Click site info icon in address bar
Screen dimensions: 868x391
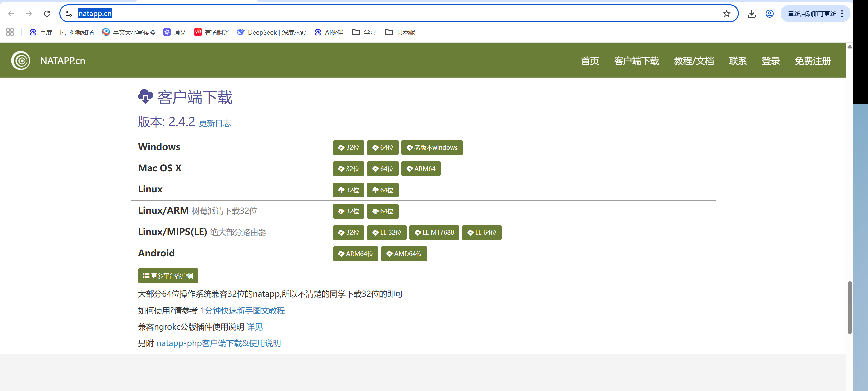(69, 14)
